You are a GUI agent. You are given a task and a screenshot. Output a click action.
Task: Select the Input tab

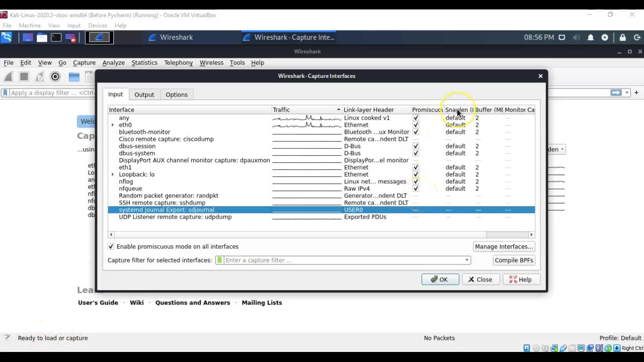coord(115,95)
